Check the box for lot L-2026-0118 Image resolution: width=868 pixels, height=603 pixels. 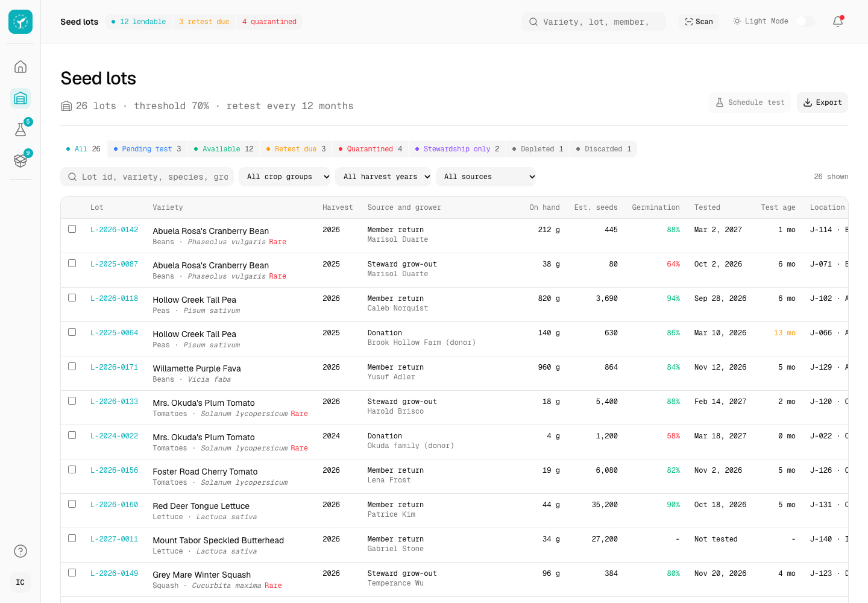coord(72,298)
